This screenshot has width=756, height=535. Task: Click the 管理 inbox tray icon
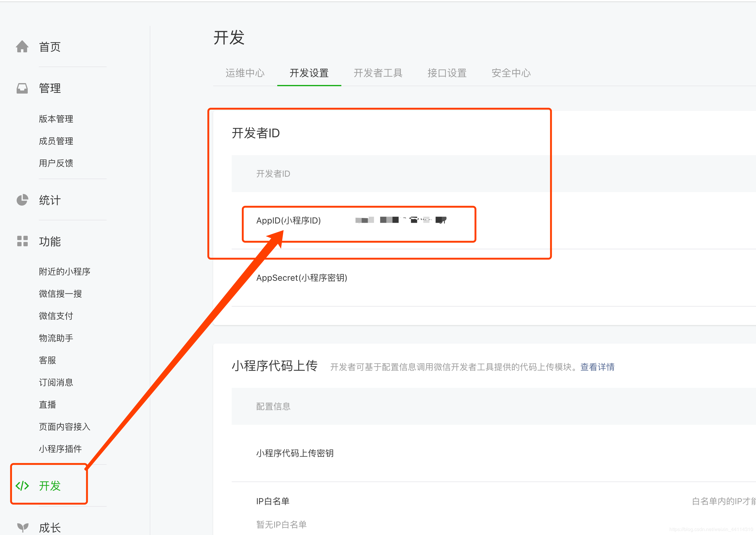coord(22,88)
